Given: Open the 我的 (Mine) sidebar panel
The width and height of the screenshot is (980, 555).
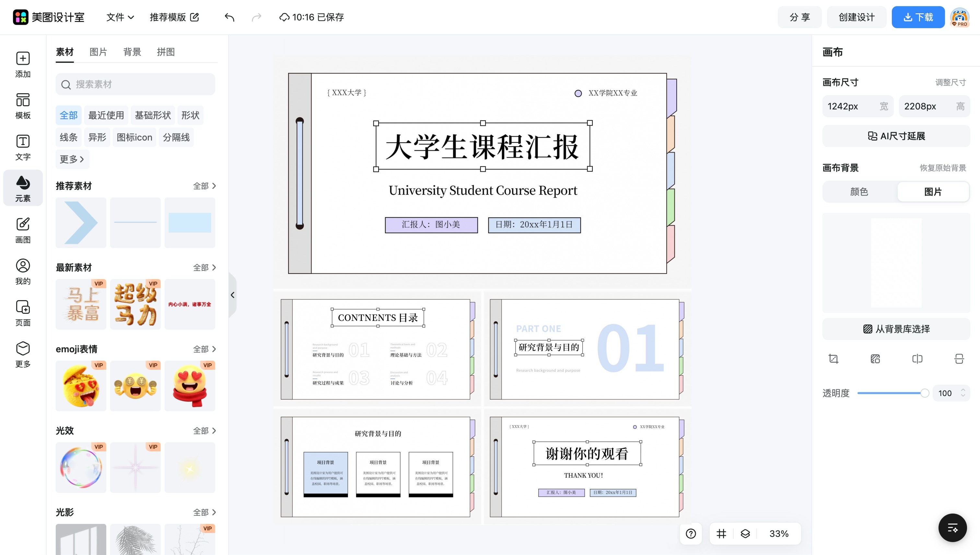Looking at the screenshot, I should coord(23,271).
